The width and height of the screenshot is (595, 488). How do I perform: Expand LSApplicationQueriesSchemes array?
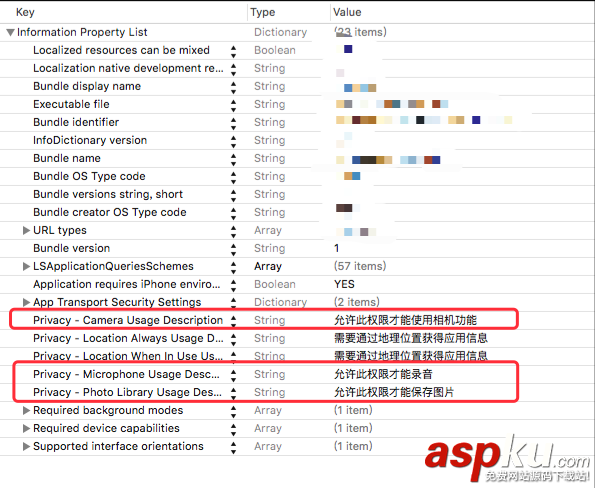pyautogui.click(x=26, y=266)
